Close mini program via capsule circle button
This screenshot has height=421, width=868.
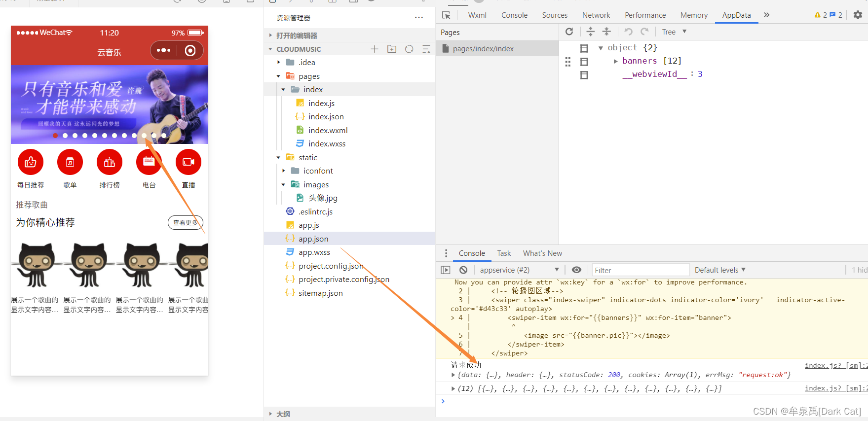(x=190, y=50)
